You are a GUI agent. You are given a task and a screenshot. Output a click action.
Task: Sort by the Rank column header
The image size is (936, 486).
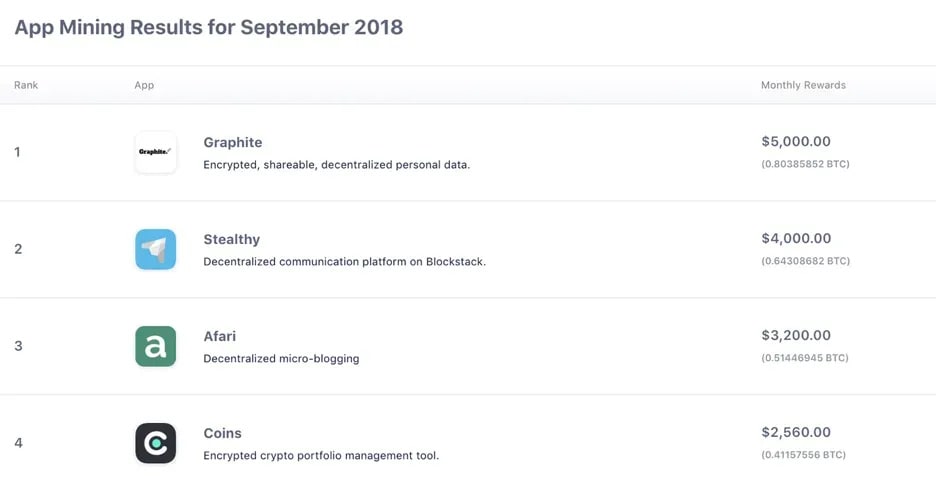click(26, 85)
